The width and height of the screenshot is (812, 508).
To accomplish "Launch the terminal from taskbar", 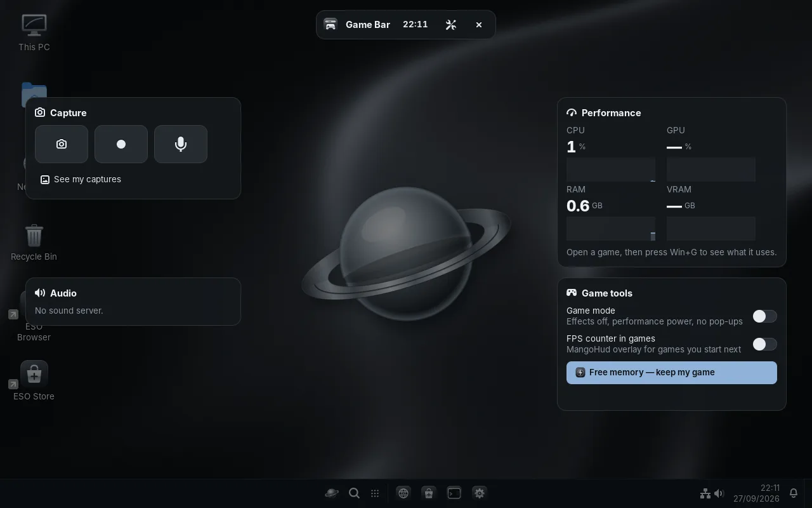I will (454, 493).
